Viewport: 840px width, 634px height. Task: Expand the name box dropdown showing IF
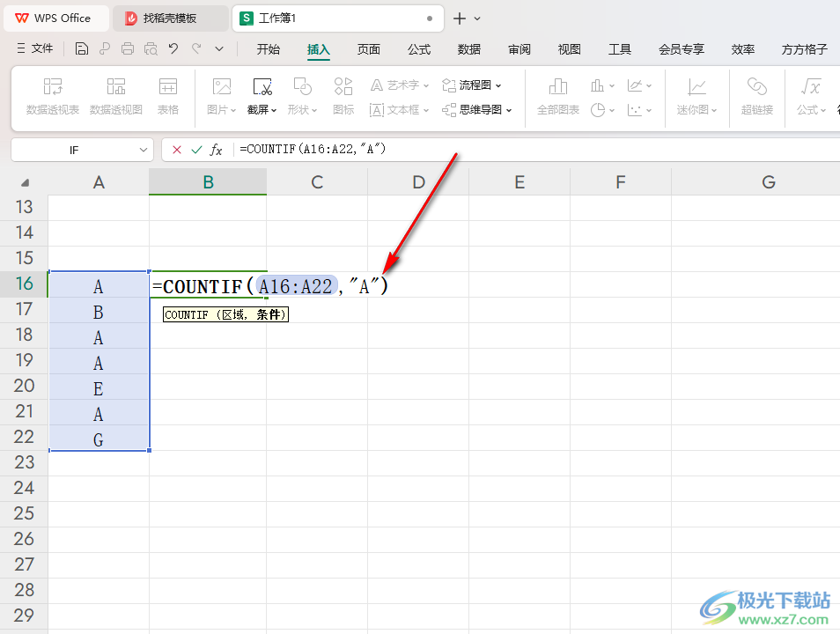click(x=143, y=150)
